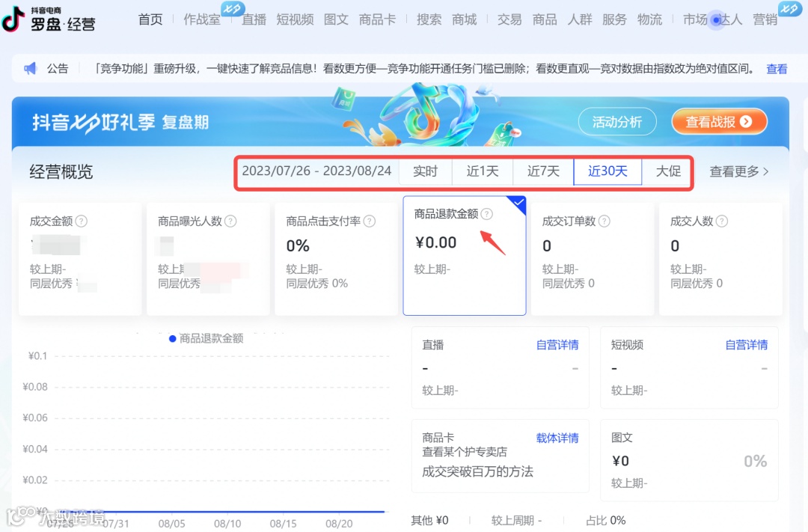Image resolution: width=808 pixels, height=532 pixels.
Task: Select the 商品曝光人数 metric card
Action: click(x=208, y=259)
